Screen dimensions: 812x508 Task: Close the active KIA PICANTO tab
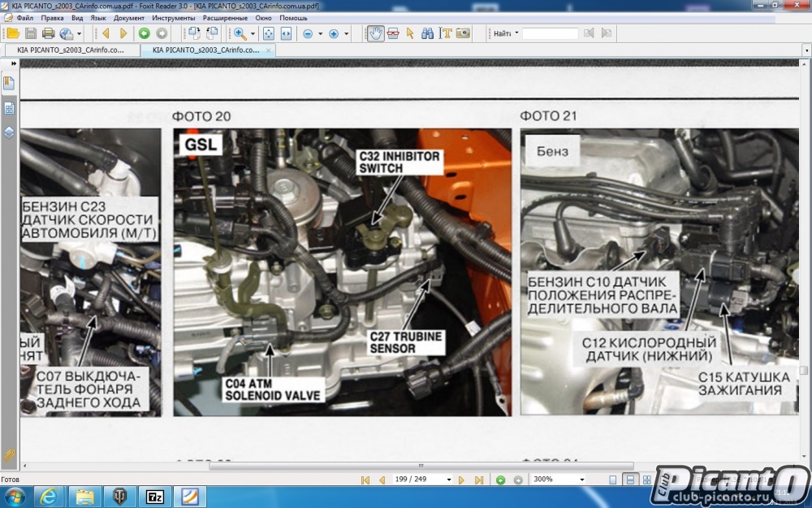click(x=268, y=50)
